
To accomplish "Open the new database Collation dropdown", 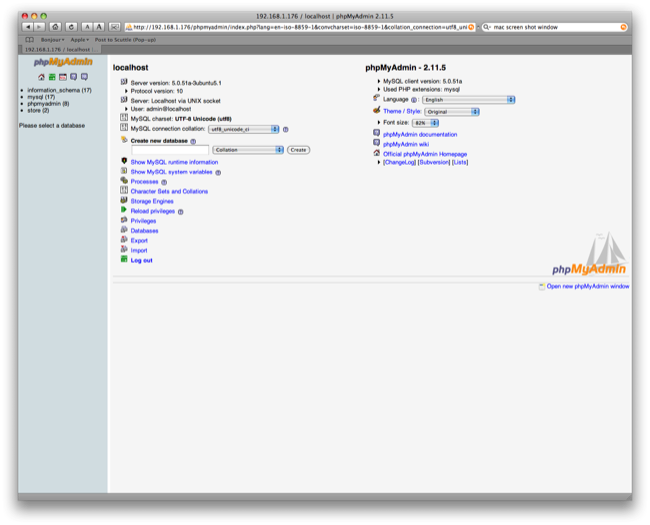I will tap(248, 150).
